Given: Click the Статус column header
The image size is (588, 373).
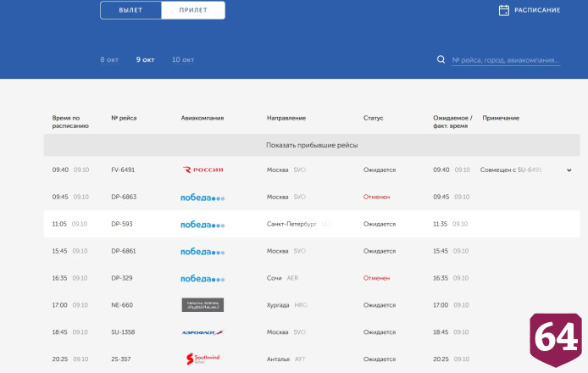Looking at the screenshot, I should pyautogui.click(x=373, y=118).
